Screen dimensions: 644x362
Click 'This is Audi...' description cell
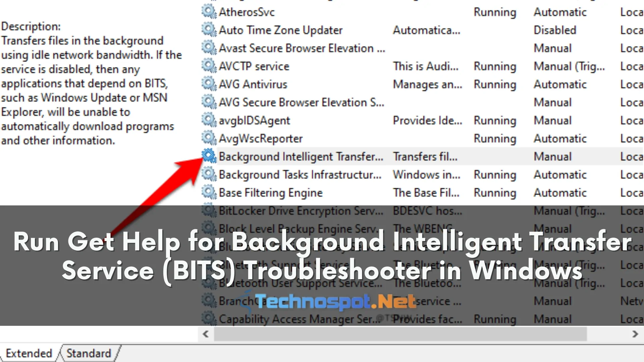tap(426, 67)
